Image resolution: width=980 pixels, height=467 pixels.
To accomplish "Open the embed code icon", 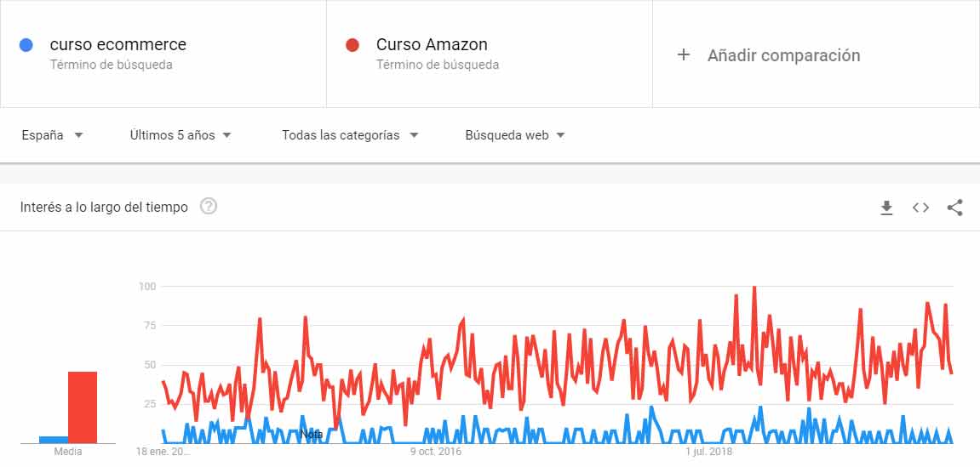I will pos(920,208).
